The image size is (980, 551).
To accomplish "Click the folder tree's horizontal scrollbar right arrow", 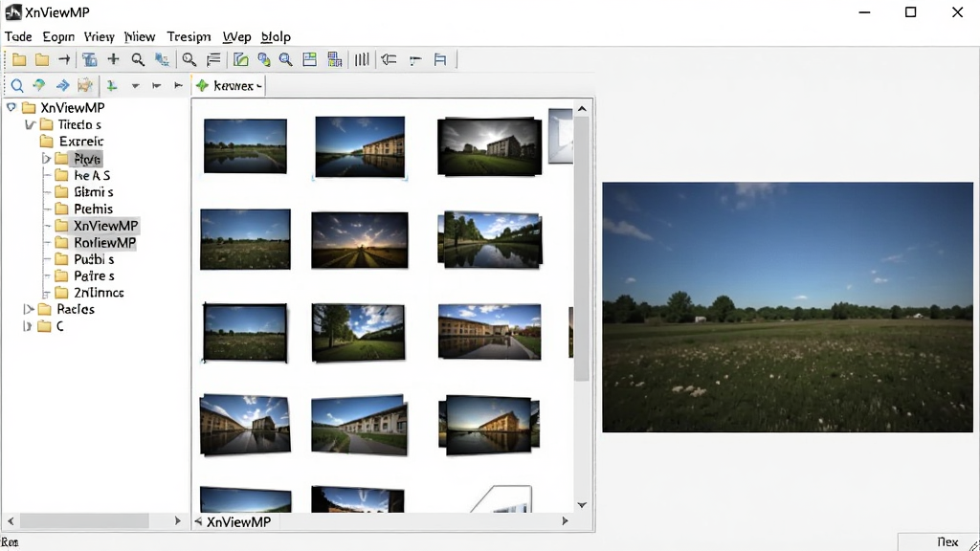I will point(177,520).
